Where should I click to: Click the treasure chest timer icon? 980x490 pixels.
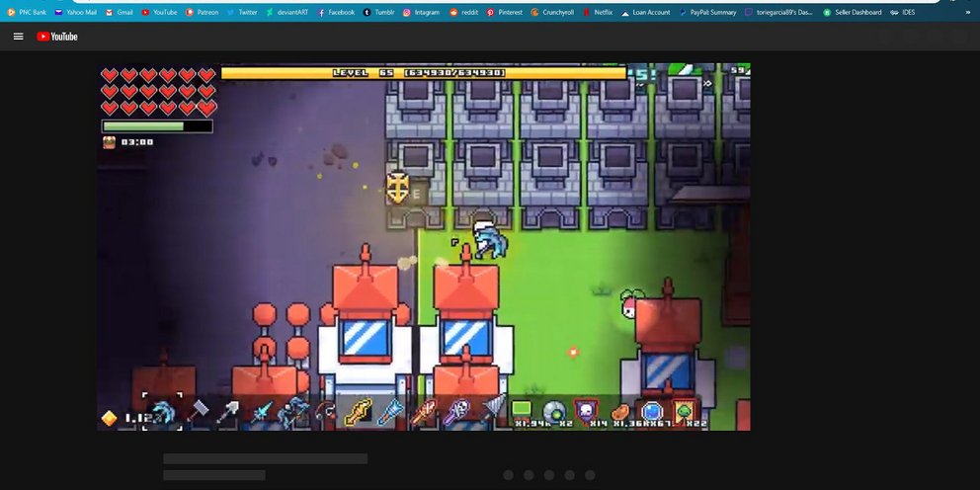click(110, 142)
